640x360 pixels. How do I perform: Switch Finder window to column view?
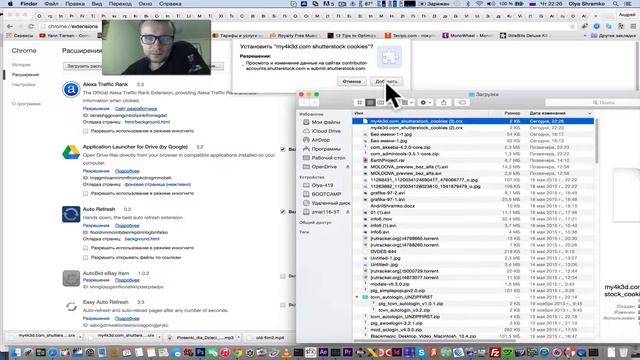pyautogui.click(x=380, y=102)
